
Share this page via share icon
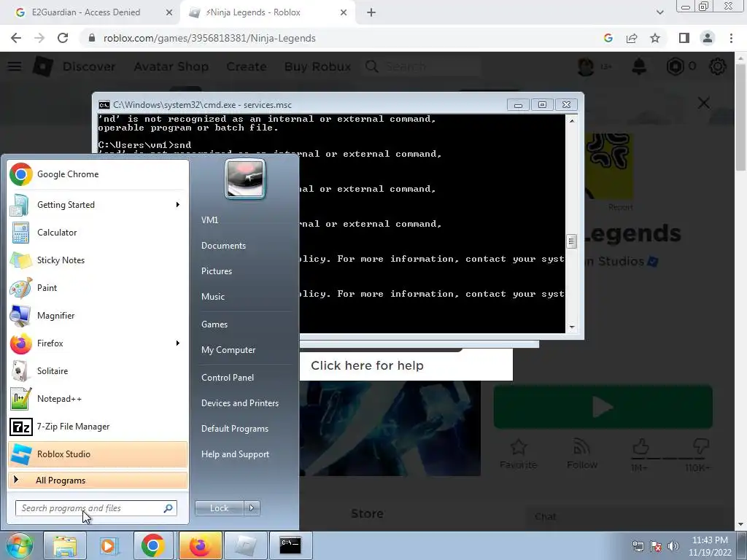click(x=632, y=38)
